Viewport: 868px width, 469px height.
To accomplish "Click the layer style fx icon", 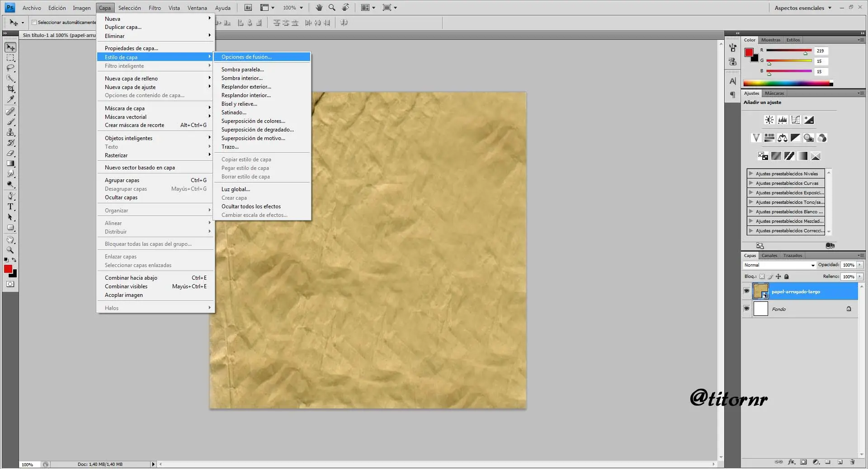I will click(x=791, y=462).
